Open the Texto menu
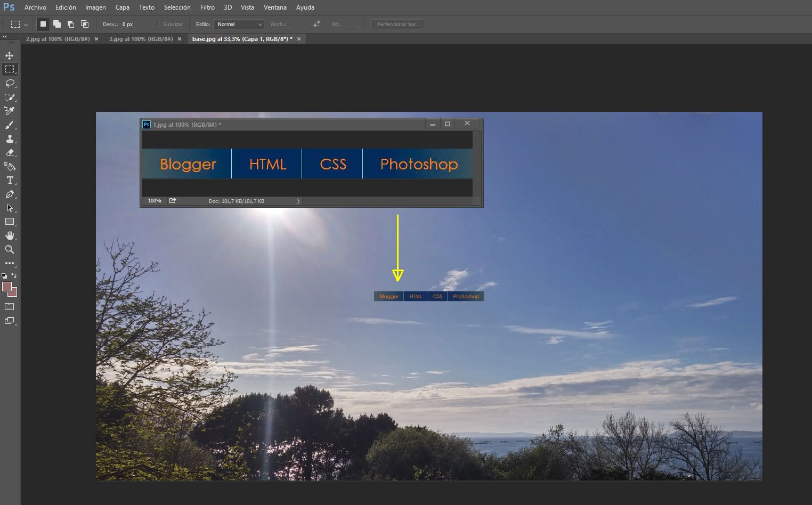This screenshot has height=505, width=812. 147,7
